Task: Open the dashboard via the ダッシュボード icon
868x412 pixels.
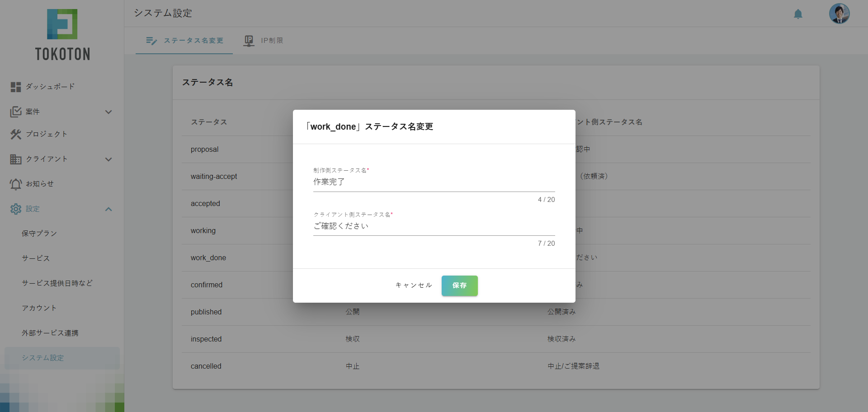Action: point(15,87)
